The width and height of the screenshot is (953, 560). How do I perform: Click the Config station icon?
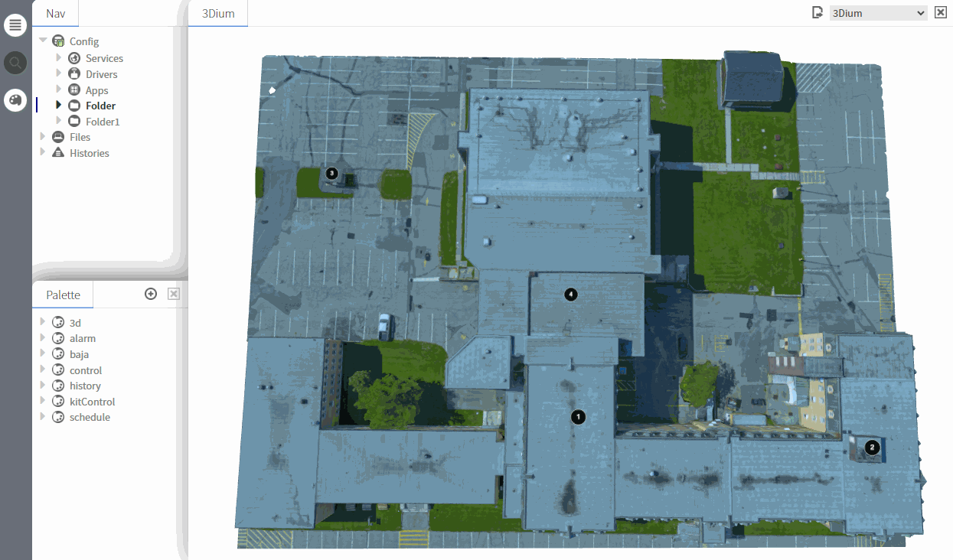coord(58,41)
